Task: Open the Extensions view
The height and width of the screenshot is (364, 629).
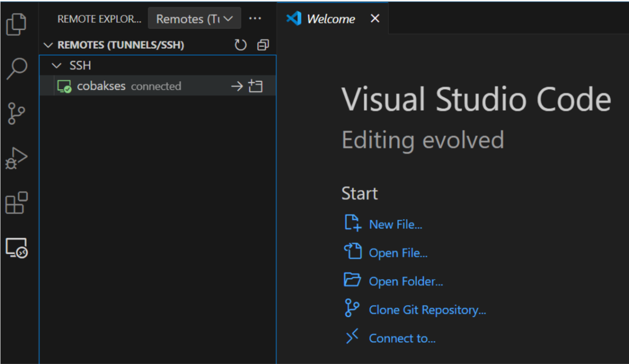Action: [16, 203]
